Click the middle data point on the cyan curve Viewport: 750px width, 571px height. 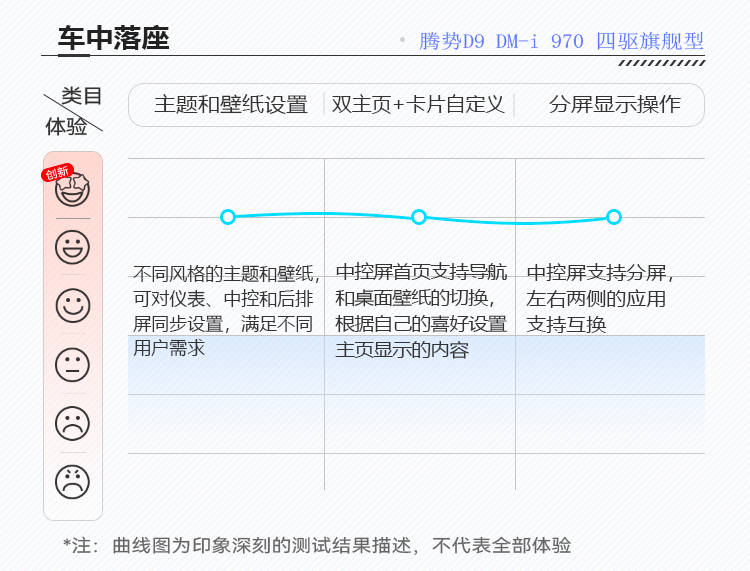point(419,217)
